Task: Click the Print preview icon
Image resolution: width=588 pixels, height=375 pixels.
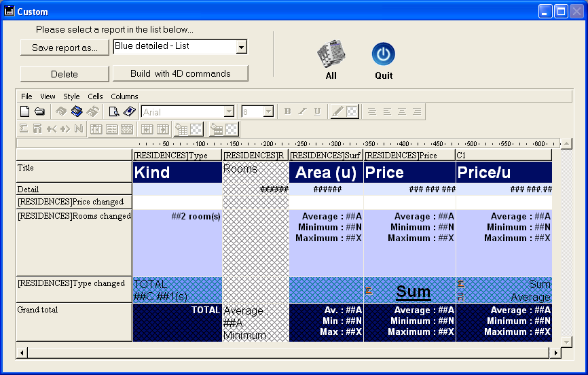Action: [114, 111]
